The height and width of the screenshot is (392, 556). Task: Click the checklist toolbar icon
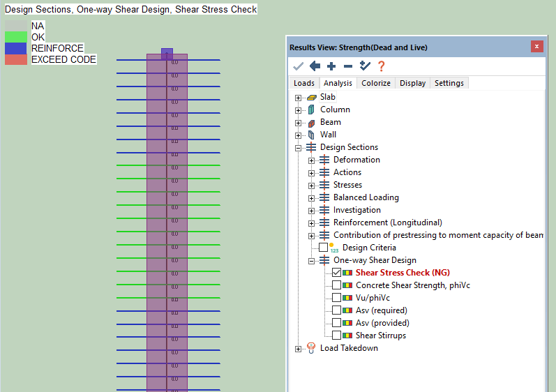point(364,66)
